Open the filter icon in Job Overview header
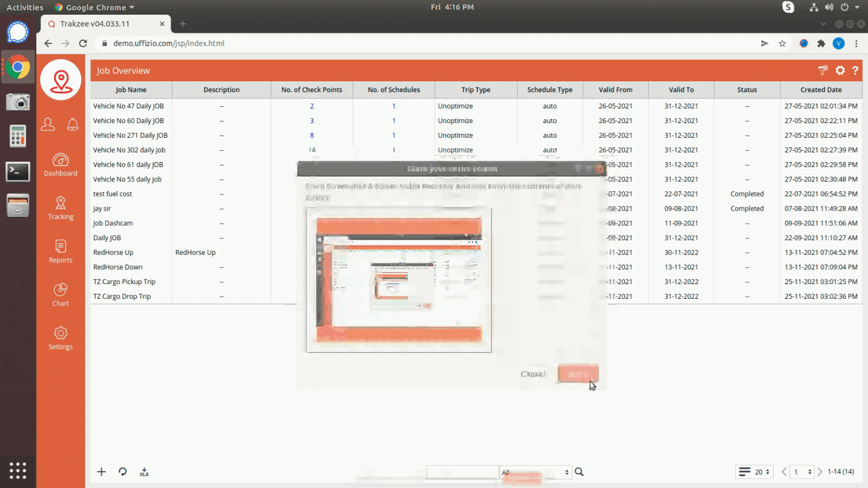This screenshot has height=488, width=868. tap(823, 71)
